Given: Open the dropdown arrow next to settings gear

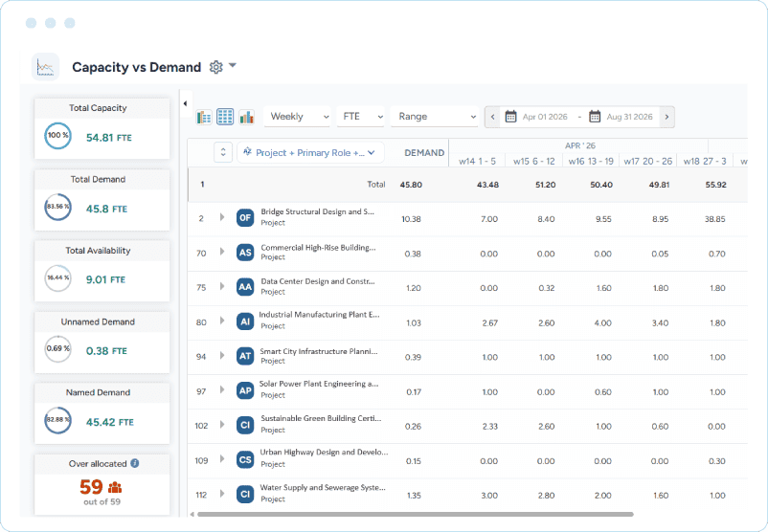Looking at the screenshot, I should tap(233, 65).
